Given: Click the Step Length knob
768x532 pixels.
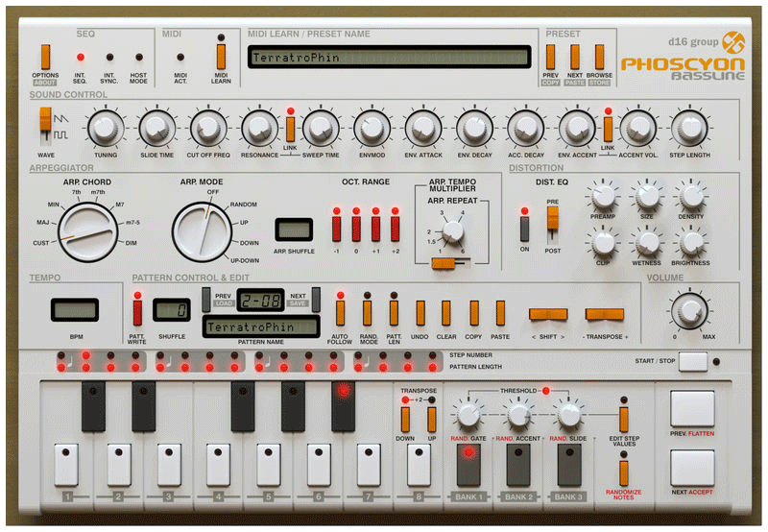Looking at the screenshot, I should (689, 128).
